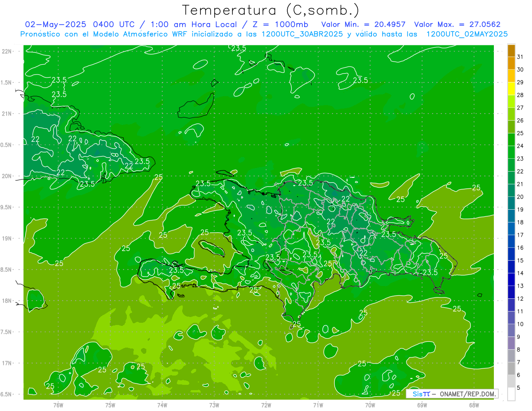The image size is (532, 411).
Task: Click the legend value '26'
Action: (520, 121)
